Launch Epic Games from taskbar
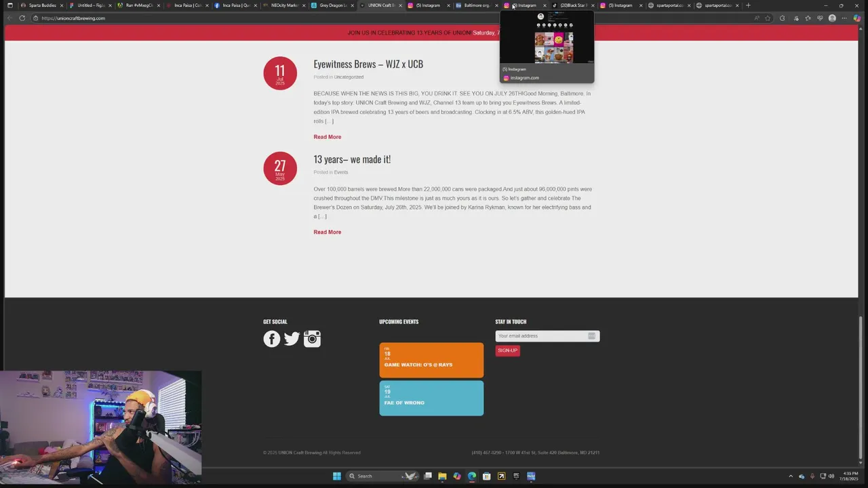Viewport: 868px width, 488px height. tap(516, 476)
